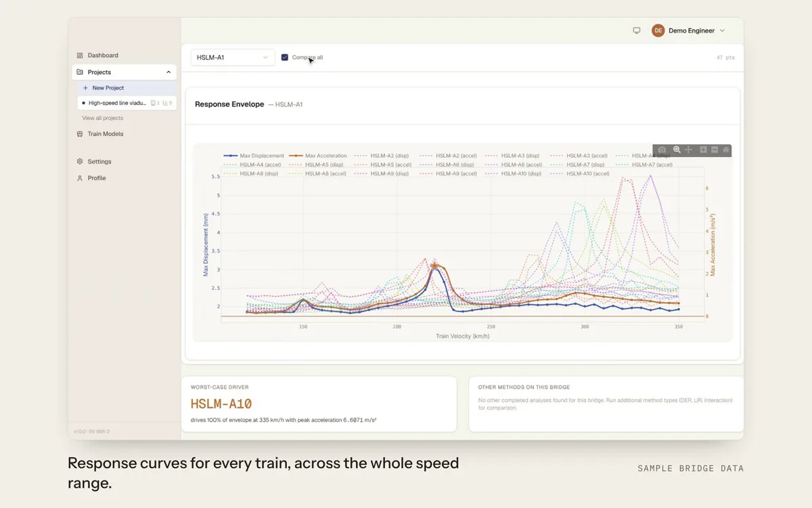Toggle HSLM-A5 (disp) legend entry
The image size is (812, 508).
(316, 165)
